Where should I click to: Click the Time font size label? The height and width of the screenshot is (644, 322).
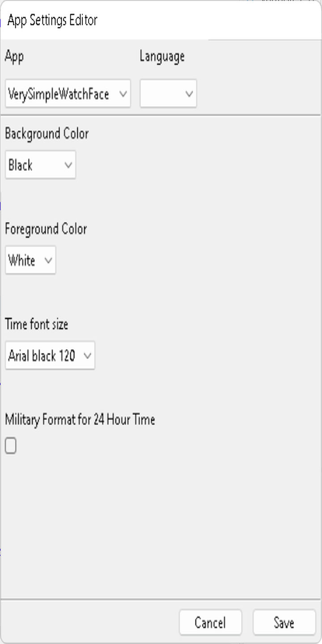coord(37,324)
